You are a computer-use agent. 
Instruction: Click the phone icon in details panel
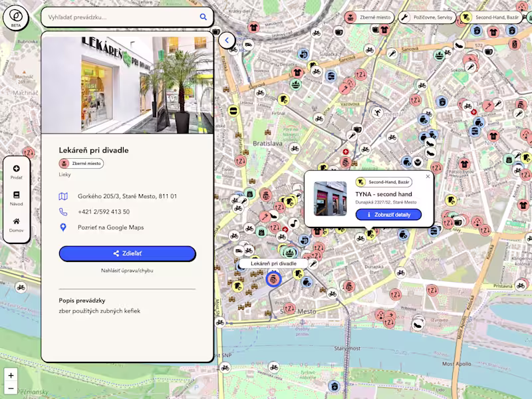(63, 211)
